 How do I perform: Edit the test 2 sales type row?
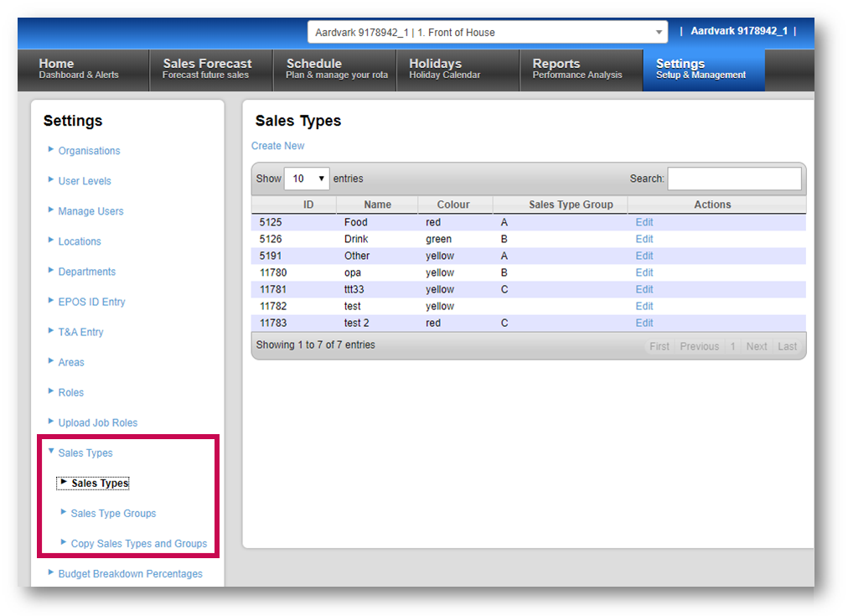644,323
